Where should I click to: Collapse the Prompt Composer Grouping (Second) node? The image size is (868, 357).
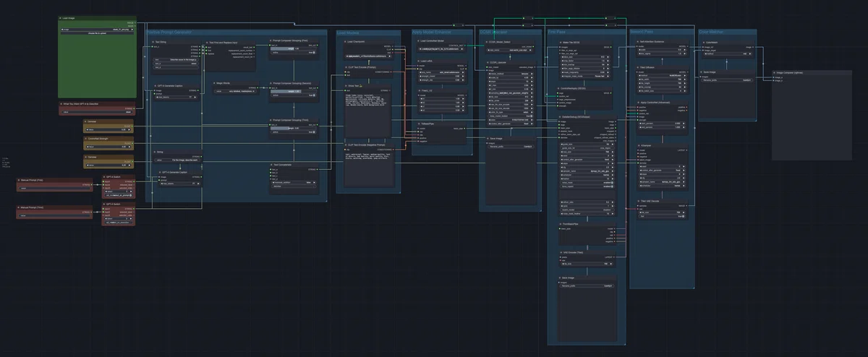coord(271,83)
